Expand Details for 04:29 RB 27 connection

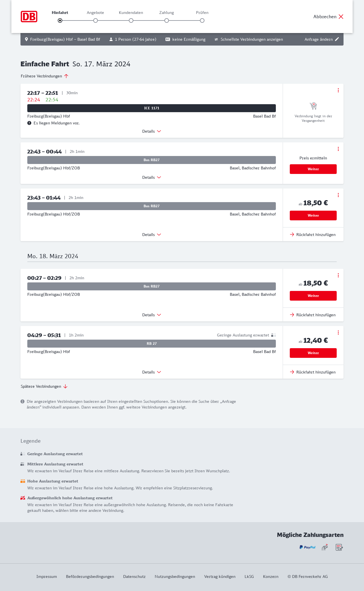pos(152,372)
